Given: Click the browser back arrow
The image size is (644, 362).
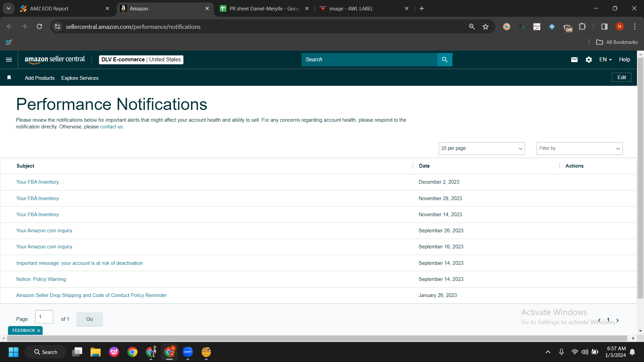Looking at the screenshot, I should pyautogui.click(x=9, y=26).
